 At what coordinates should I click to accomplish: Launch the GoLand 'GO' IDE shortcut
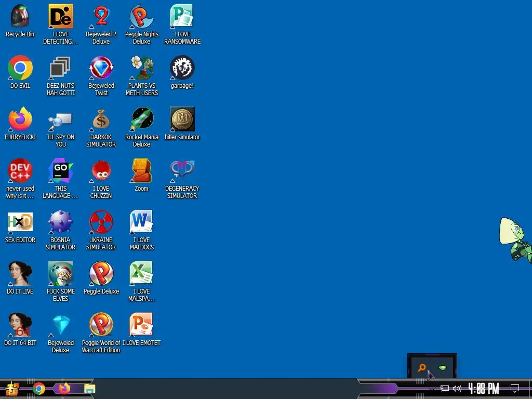click(60, 170)
